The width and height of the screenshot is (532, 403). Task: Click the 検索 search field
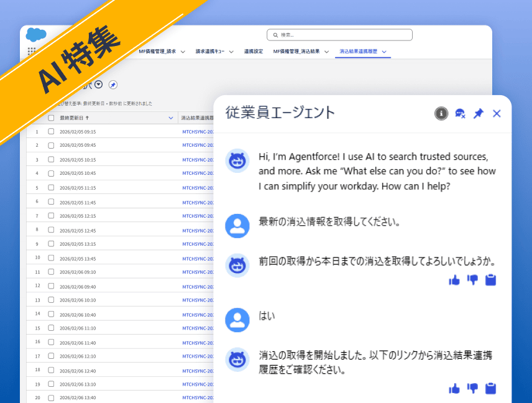[x=339, y=35]
